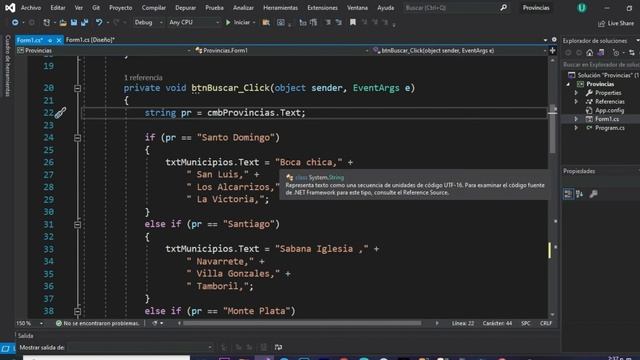Open the Depurar menu
This screenshot has width=640, height=360.
pyautogui.click(x=185, y=7)
